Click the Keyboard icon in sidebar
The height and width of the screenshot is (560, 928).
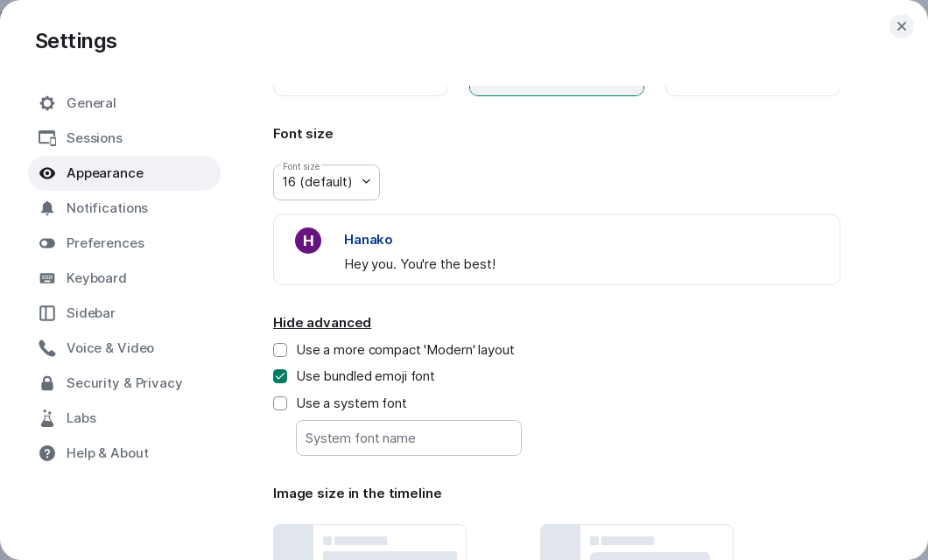tap(47, 278)
